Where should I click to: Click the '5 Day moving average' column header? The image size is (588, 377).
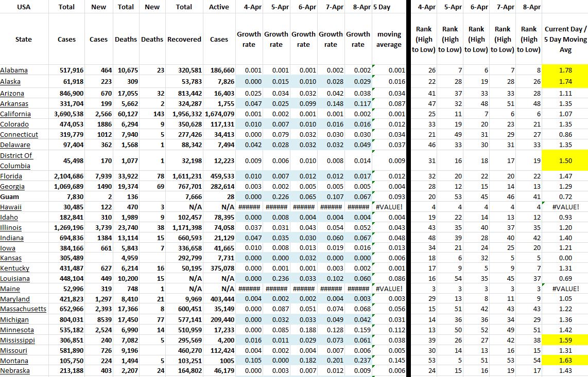(x=389, y=40)
